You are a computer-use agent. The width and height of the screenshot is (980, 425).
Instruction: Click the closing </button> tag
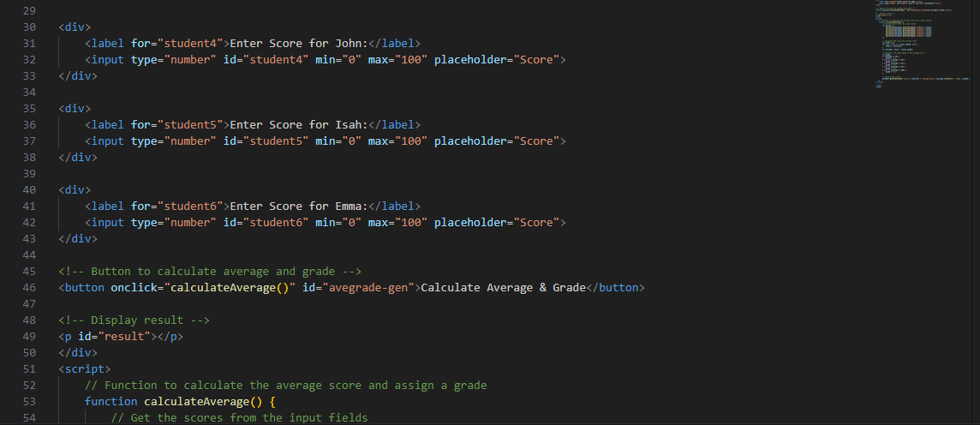[615, 288]
